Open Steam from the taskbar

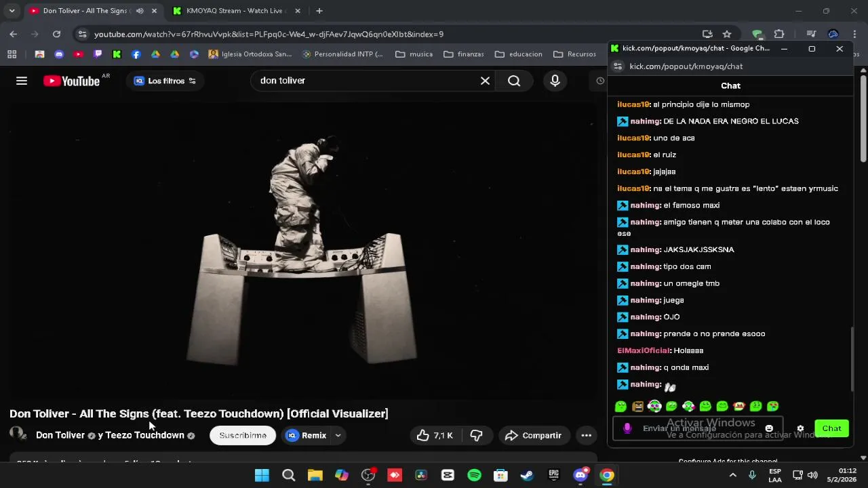527,475
